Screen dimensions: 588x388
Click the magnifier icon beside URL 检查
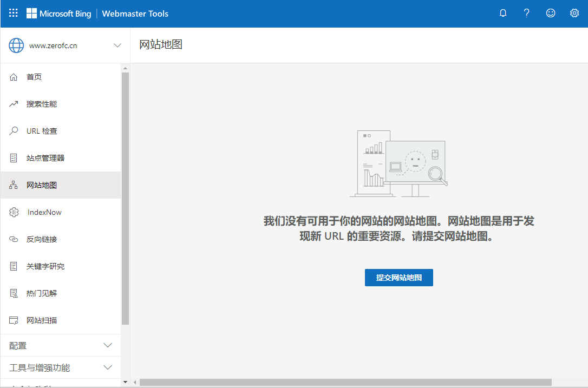coord(14,131)
